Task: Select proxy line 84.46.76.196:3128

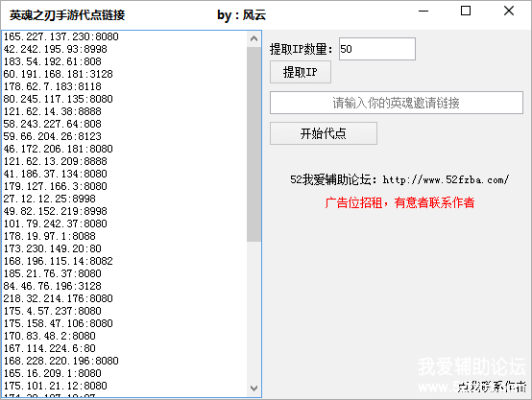Action: point(53,286)
